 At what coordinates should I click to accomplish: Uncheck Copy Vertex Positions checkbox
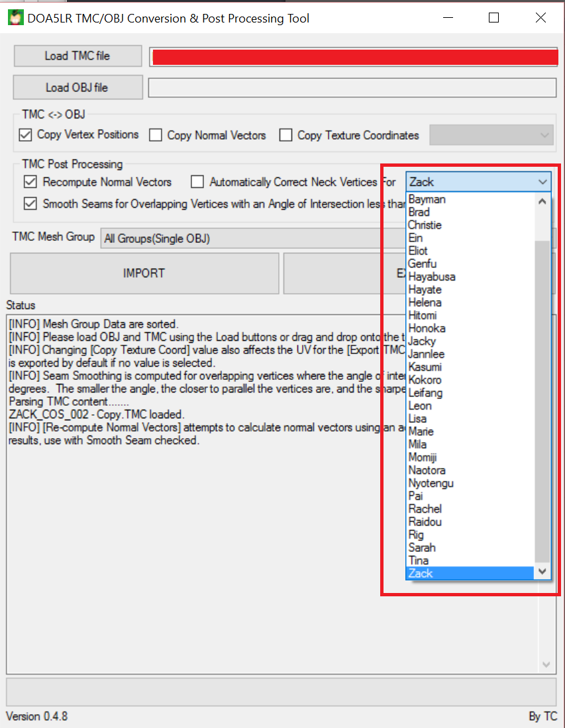(x=26, y=135)
